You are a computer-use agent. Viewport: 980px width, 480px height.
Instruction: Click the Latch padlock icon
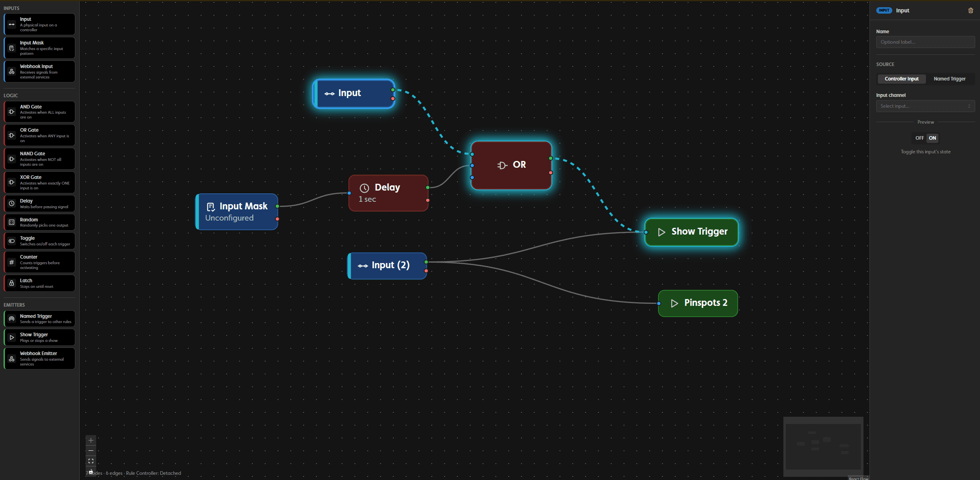coord(11,283)
